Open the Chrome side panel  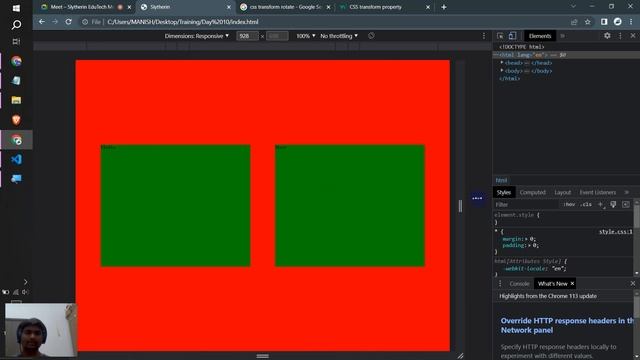coord(604,22)
